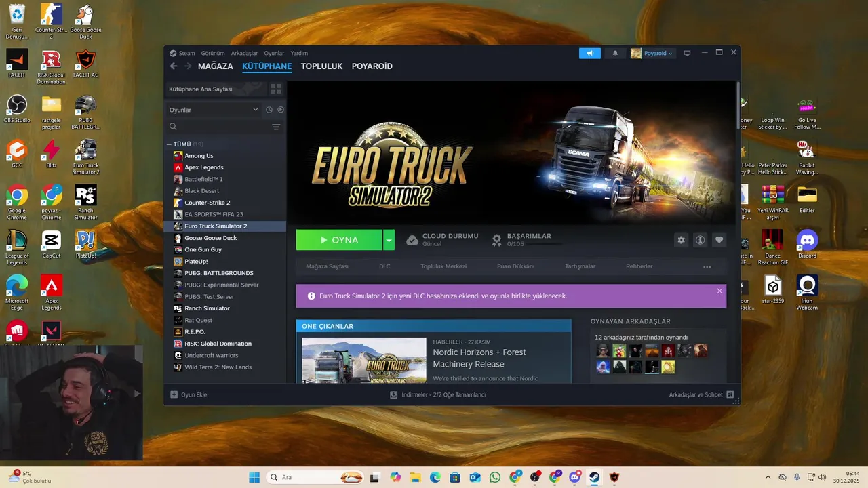Open the Oyunlar menu in menu bar
This screenshot has width=868, height=488.
[x=274, y=53]
